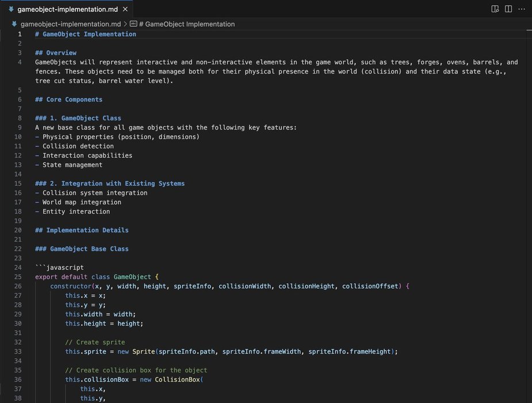Click the '# GameObject Implementation' breadcrumb symbol
The image size is (532, 403).
(x=186, y=24)
